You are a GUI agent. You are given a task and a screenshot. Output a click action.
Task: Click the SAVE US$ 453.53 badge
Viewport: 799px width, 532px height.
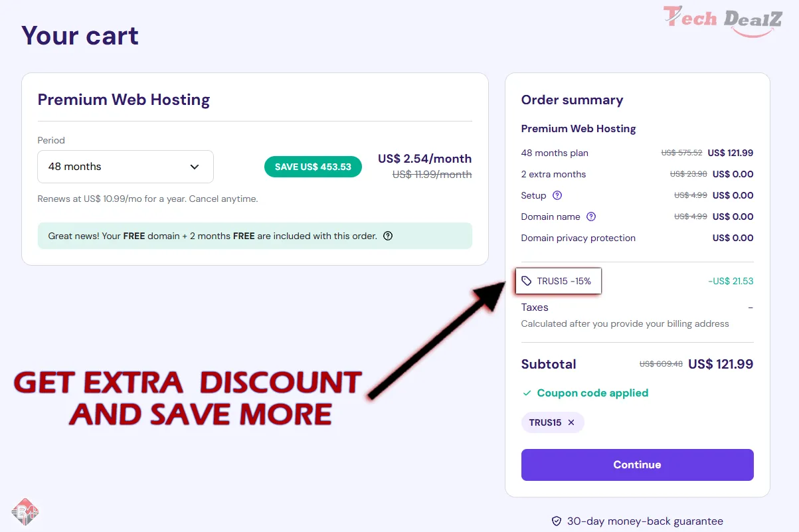pos(313,167)
